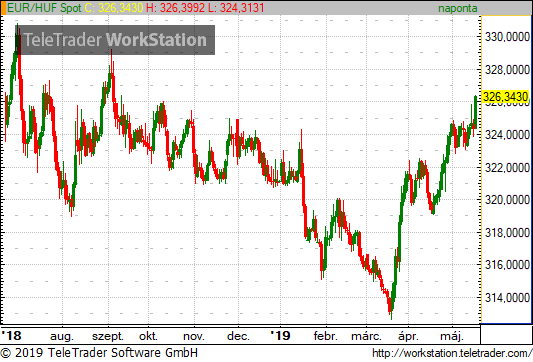533x362 pixels.
Task: Select the naponta interval label
Action: (x=458, y=8)
